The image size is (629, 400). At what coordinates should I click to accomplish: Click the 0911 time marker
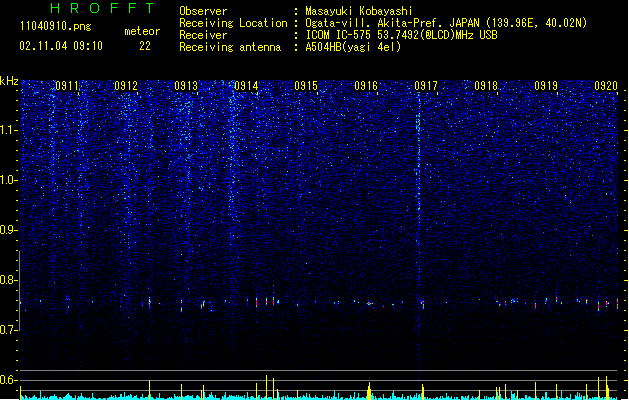coord(67,86)
